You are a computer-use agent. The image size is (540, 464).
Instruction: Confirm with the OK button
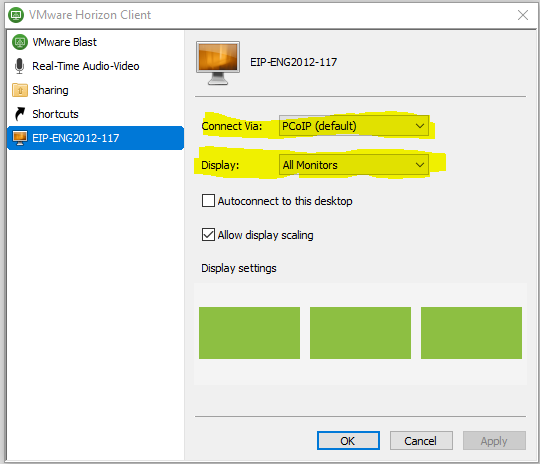point(348,441)
